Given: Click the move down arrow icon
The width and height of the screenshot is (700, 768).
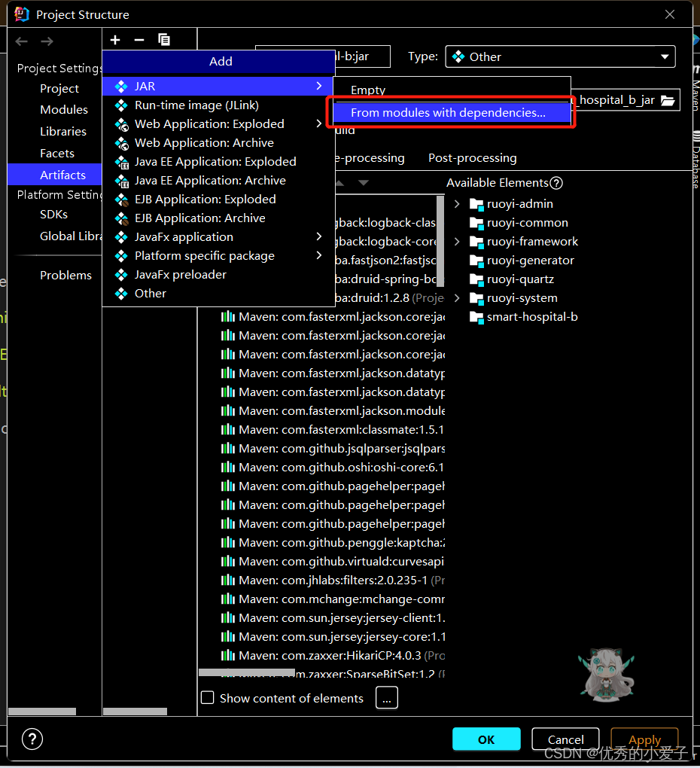Looking at the screenshot, I should (x=364, y=183).
